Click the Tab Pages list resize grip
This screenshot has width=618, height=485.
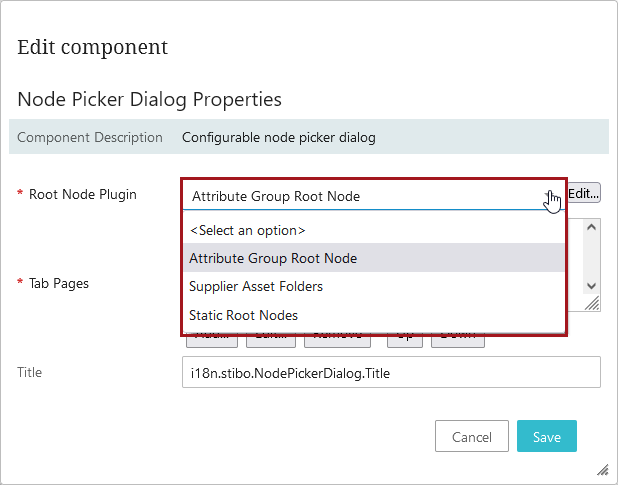click(592, 303)
